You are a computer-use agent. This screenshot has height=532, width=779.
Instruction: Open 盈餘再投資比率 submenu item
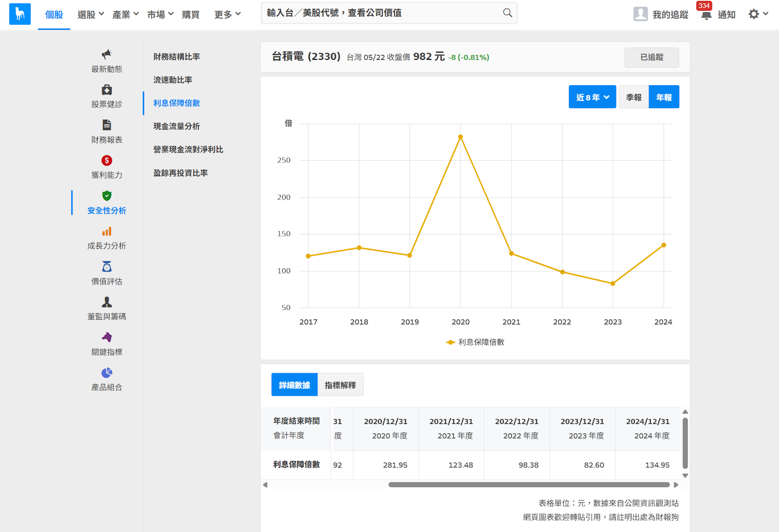point(181,172)
